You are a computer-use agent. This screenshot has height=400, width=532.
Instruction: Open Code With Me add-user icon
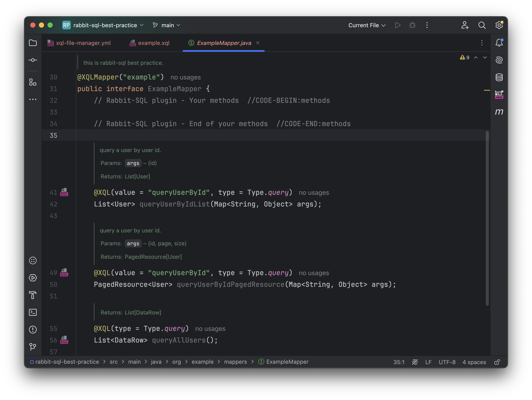(465, 25)
